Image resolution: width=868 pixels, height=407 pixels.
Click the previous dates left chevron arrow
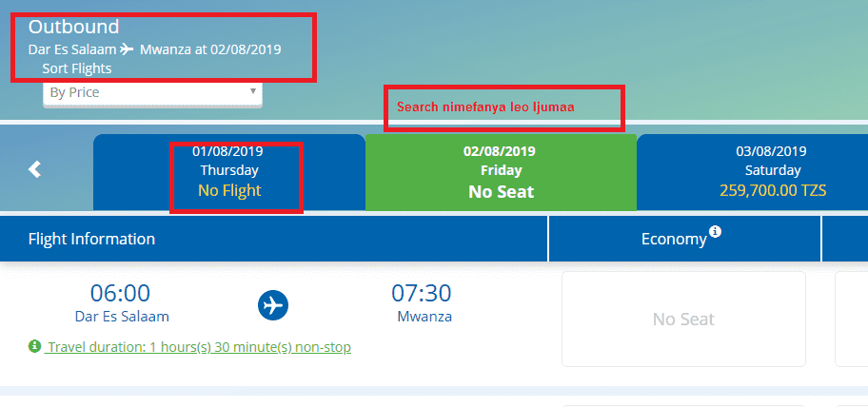(x=35, y=169)
